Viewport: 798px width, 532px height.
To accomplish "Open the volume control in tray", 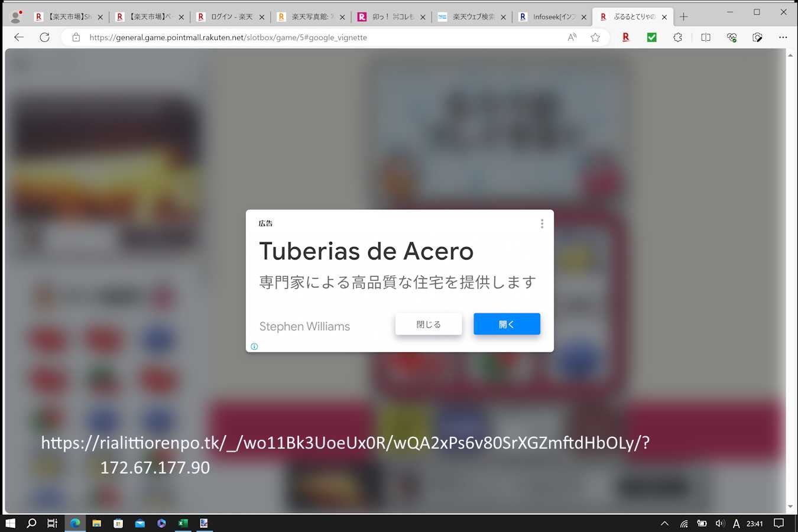I will click(x=719, y=523).
